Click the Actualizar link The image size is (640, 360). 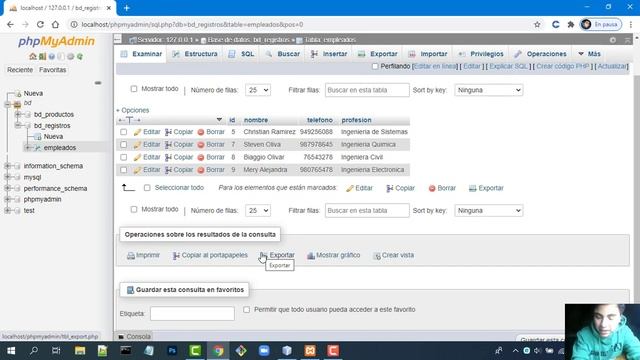coord(612,66)
